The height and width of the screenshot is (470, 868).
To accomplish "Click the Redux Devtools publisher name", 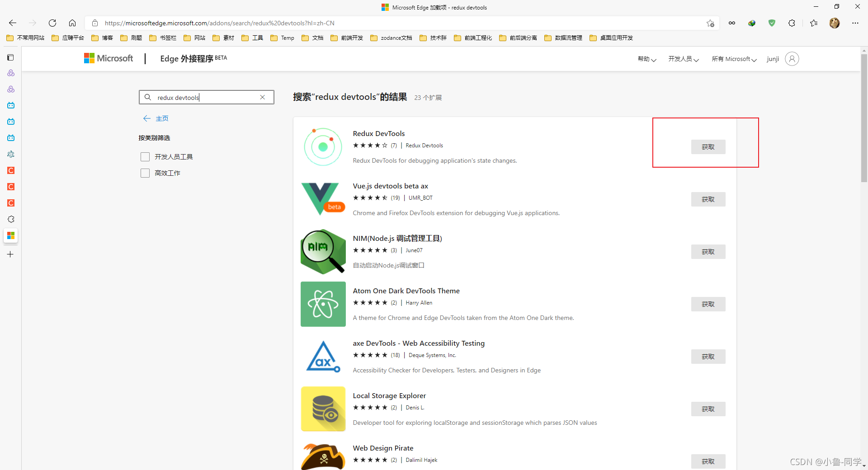I will pyautogui.click(x=424, y=146).
